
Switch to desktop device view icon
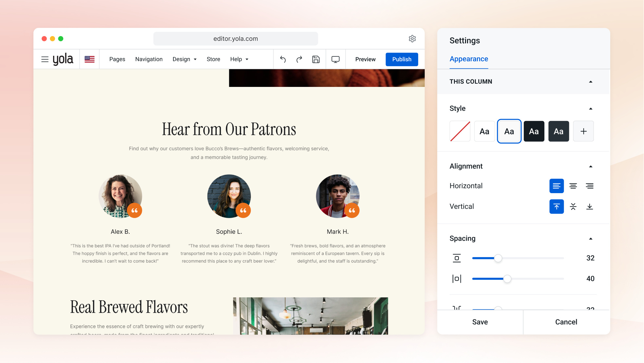click(336, 59)
